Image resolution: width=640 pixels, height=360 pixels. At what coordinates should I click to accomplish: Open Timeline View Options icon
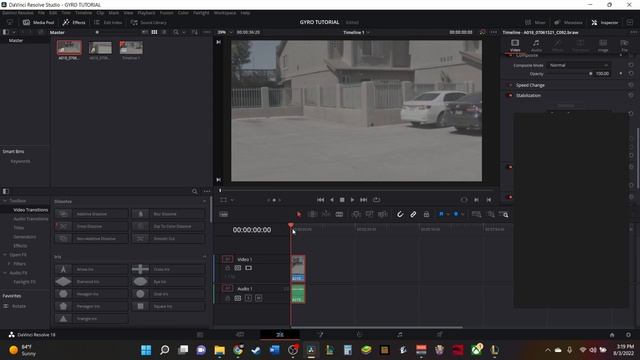tap(224, 214)
